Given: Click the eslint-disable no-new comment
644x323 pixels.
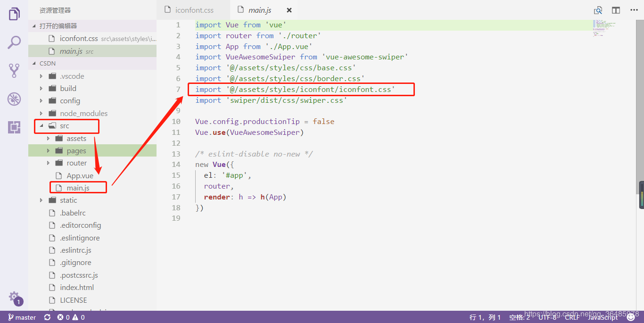Looking at the screenshot, I should 254,154.
